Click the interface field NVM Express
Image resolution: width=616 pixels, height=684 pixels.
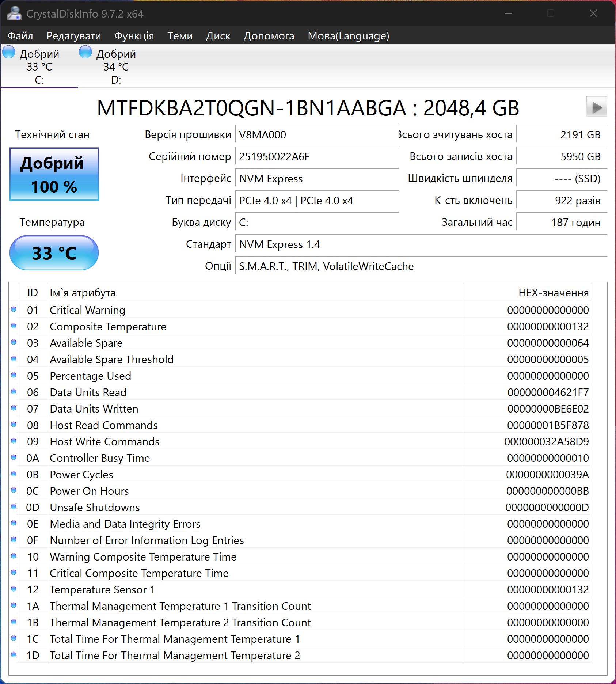click(317, 179)
